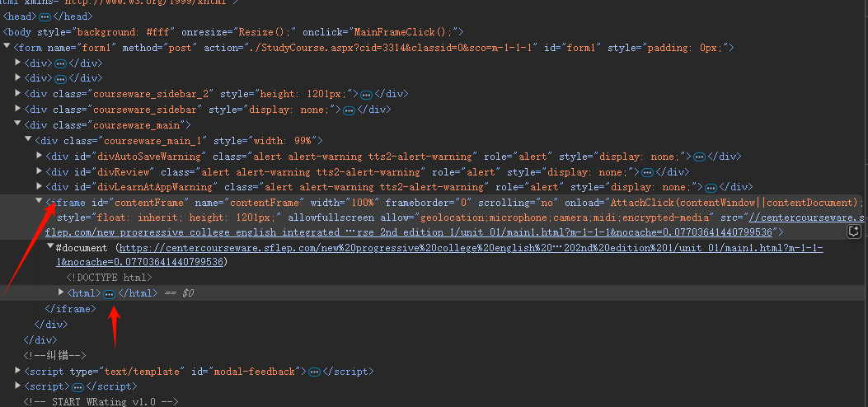
Task: Select the <!DOCTYPE html> line
Action: 109,278
